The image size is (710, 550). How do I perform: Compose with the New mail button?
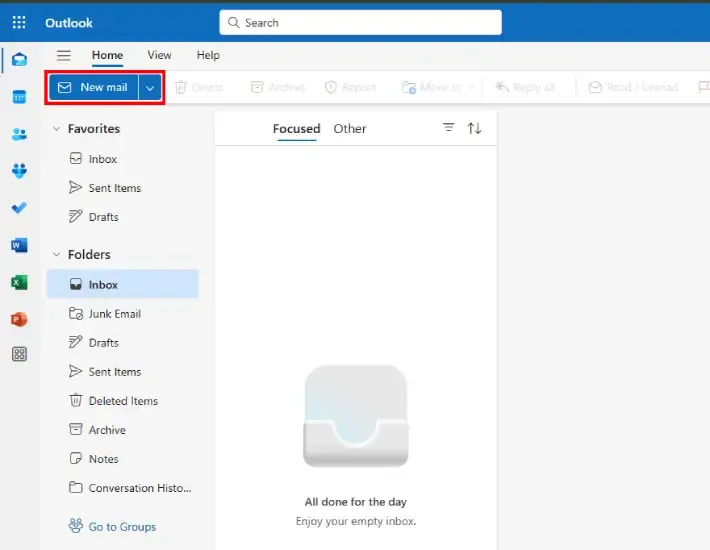click(x=94, y=87)
